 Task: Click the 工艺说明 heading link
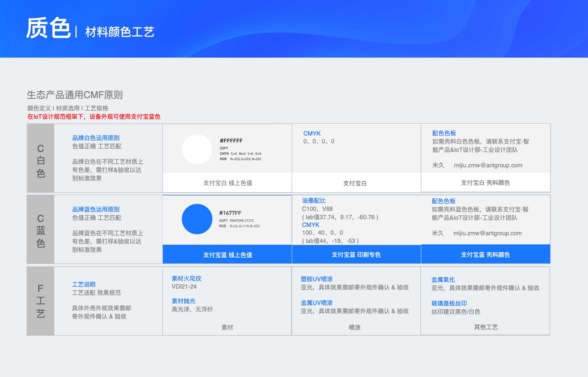point(84,284)
